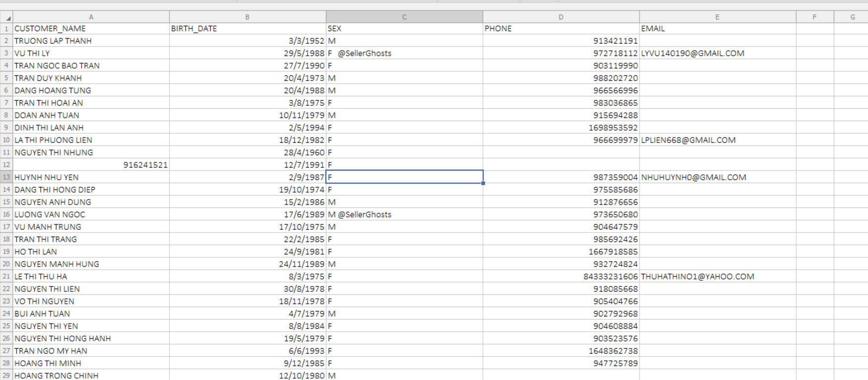This screenshot has width=868, height=380.
Task: Select the LYVU140190@GMAIL.COM email cell
Action: coord(717,54)
